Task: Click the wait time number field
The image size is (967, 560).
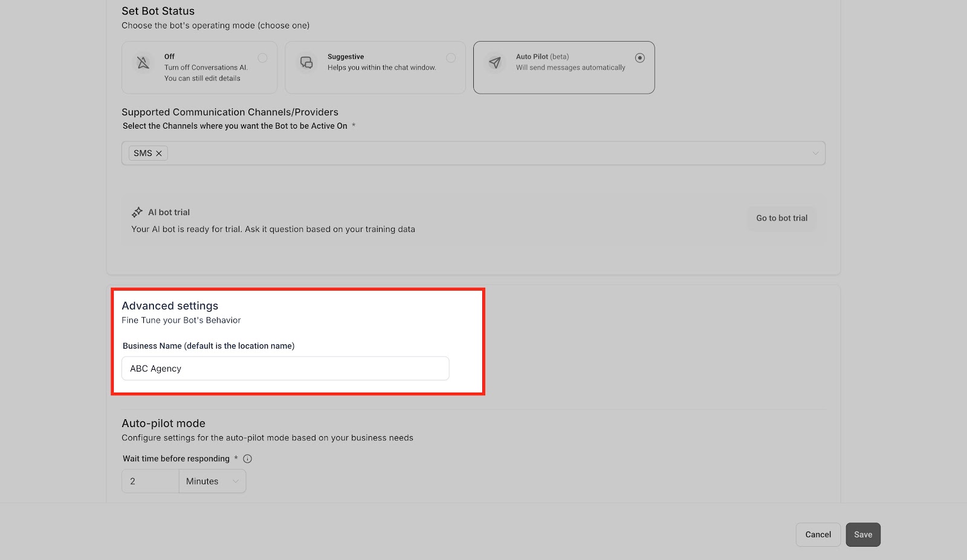Action: pos(150,481)
